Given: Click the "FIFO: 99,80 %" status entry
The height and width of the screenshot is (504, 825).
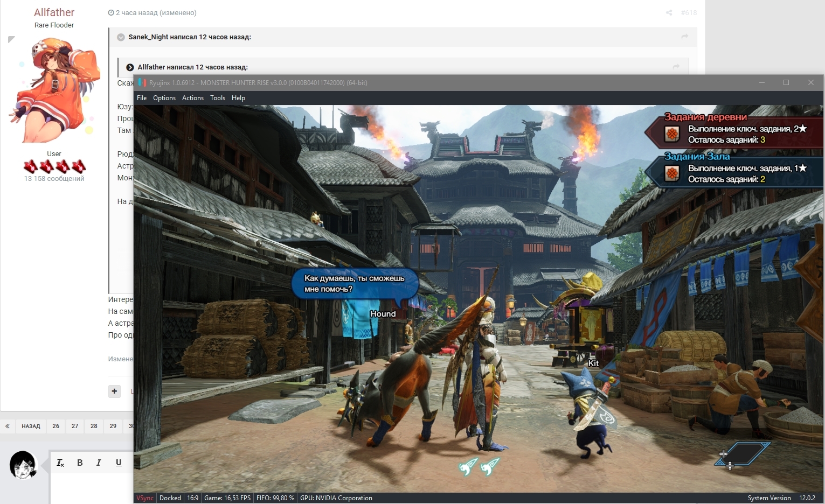Looking at the screenshot, I should point(275,498).
